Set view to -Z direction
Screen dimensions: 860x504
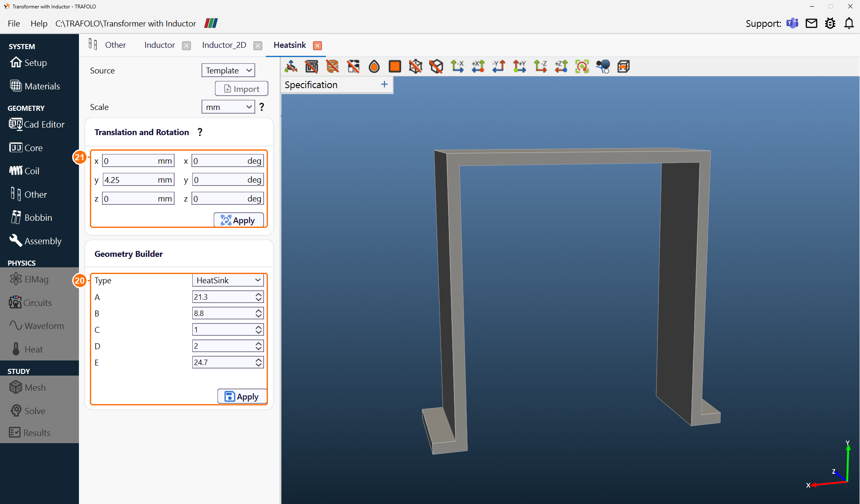click(540, 66)
